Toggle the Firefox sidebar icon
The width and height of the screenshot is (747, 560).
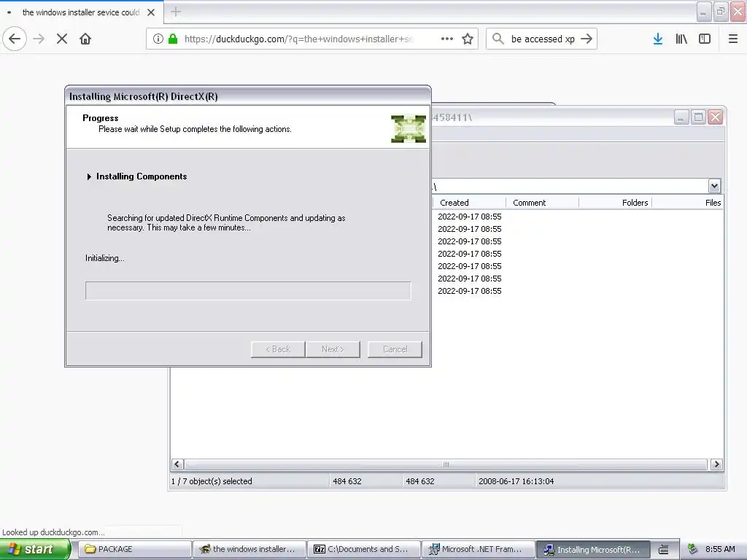coord(705,39)
